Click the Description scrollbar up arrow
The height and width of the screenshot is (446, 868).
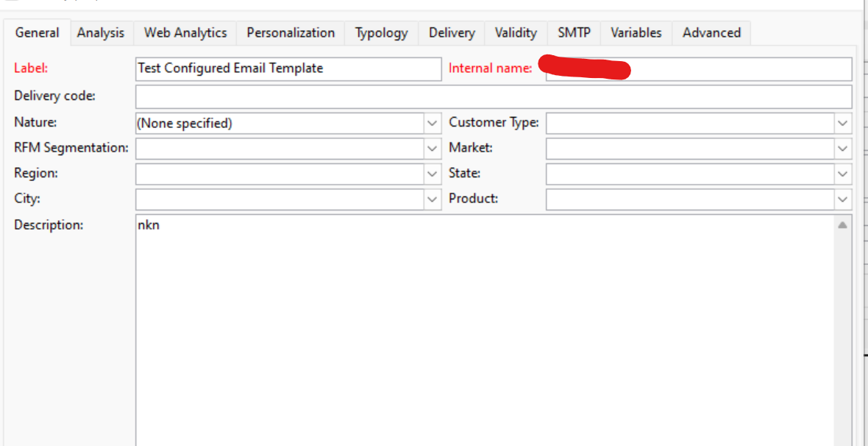coord(842,224)
